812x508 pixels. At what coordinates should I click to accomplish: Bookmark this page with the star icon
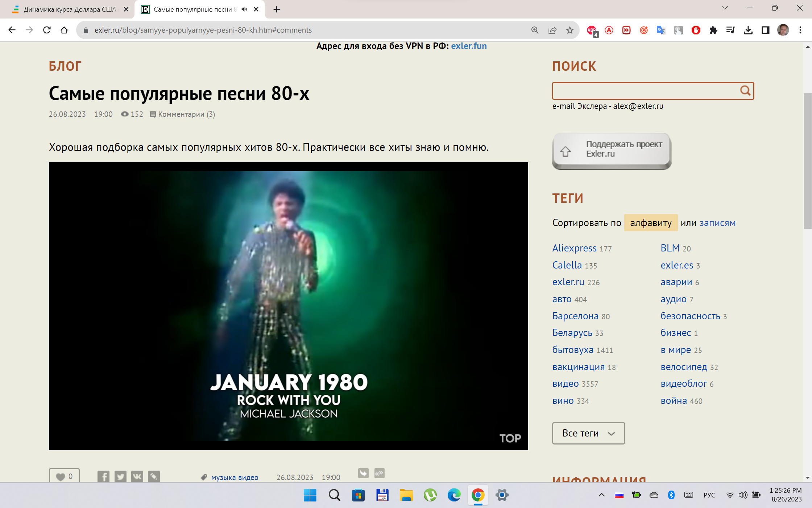pos(570,30)
